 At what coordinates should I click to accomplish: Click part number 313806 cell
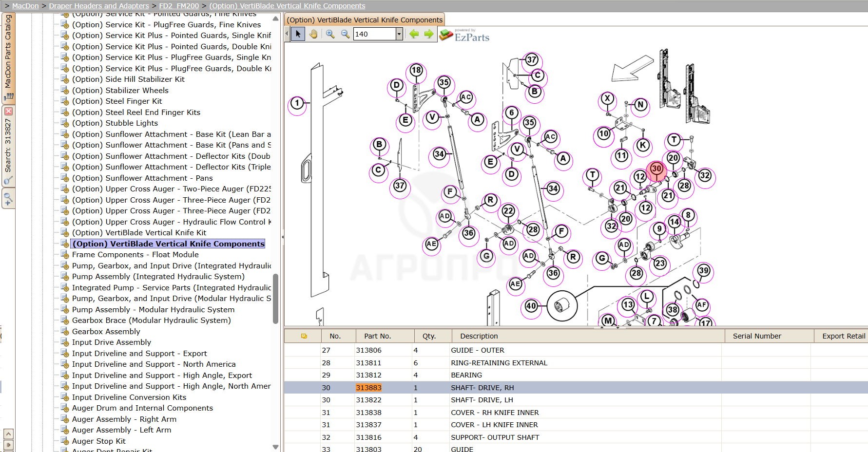pos(368,350)
